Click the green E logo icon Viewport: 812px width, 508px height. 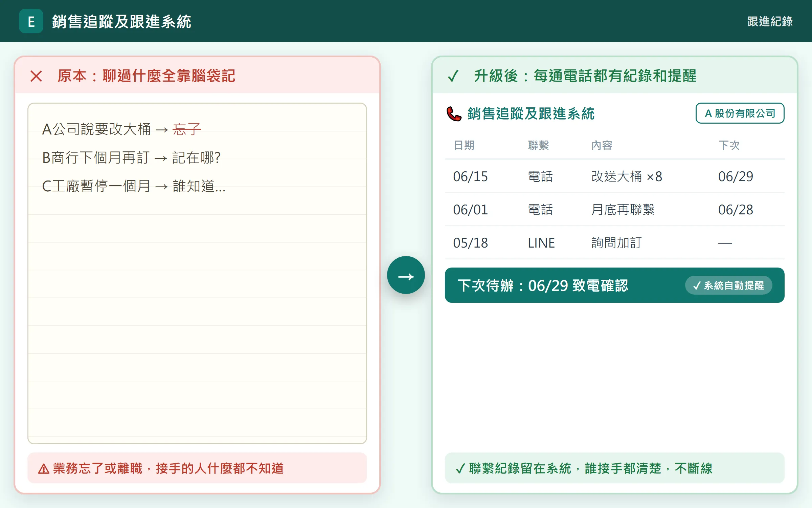[31, 21]
